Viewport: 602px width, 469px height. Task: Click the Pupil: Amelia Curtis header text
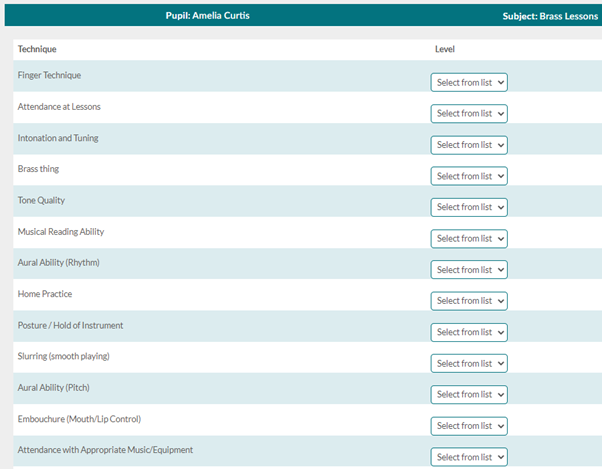tap(207, 16)
